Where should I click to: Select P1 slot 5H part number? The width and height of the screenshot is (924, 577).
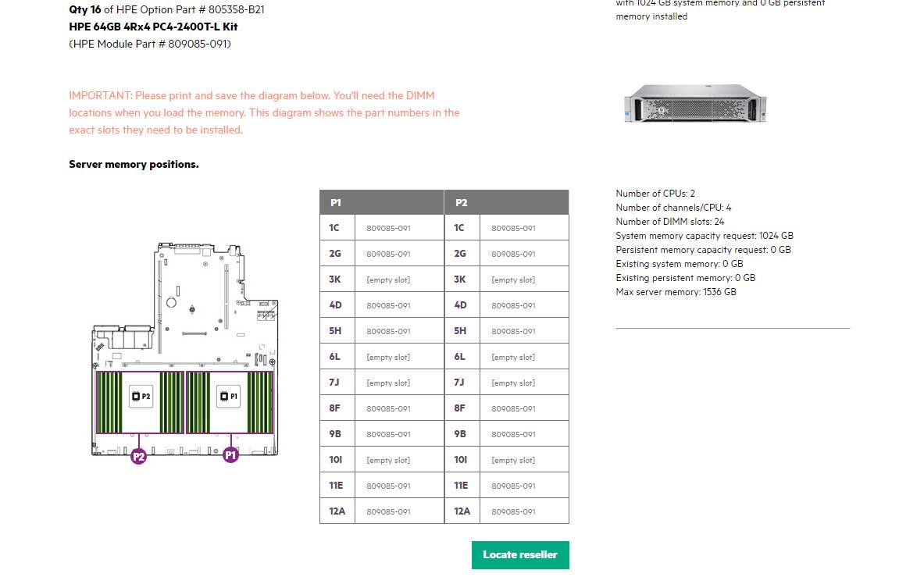click(x=388, y=332)
